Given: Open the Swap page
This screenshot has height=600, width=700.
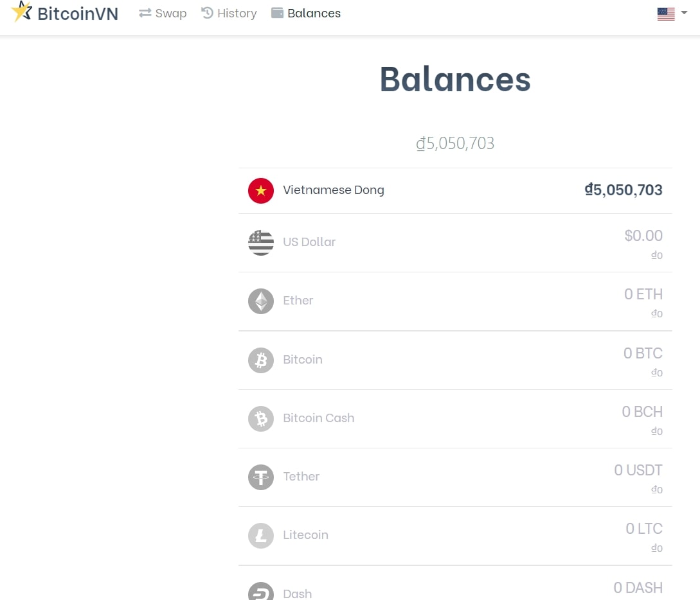Looking at the screenshot, I should (x=163, y=13).
